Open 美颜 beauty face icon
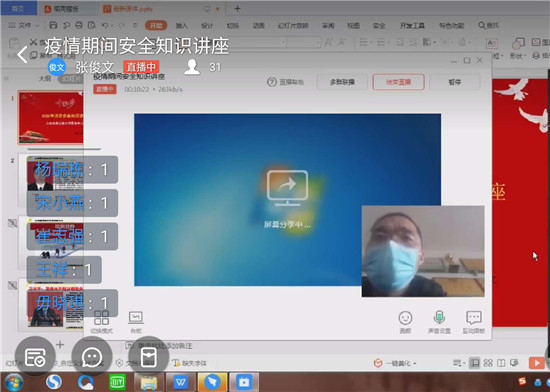Viewport: 550px width, 392px height. tap(405, 322)
